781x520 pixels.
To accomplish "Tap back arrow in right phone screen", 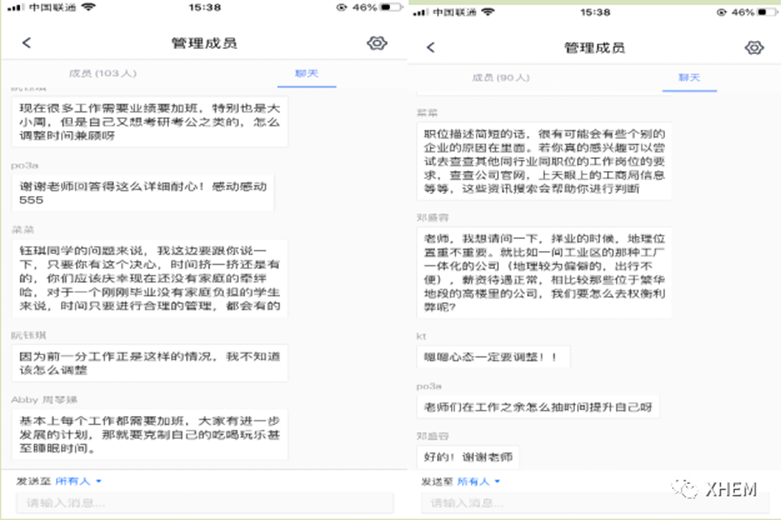I will pos(431,47).
